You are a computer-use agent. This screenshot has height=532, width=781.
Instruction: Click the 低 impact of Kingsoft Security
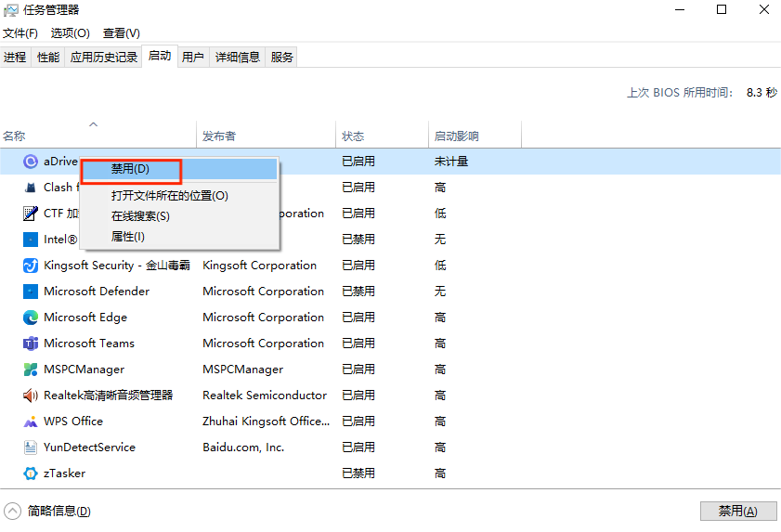[x=440, y=266]
